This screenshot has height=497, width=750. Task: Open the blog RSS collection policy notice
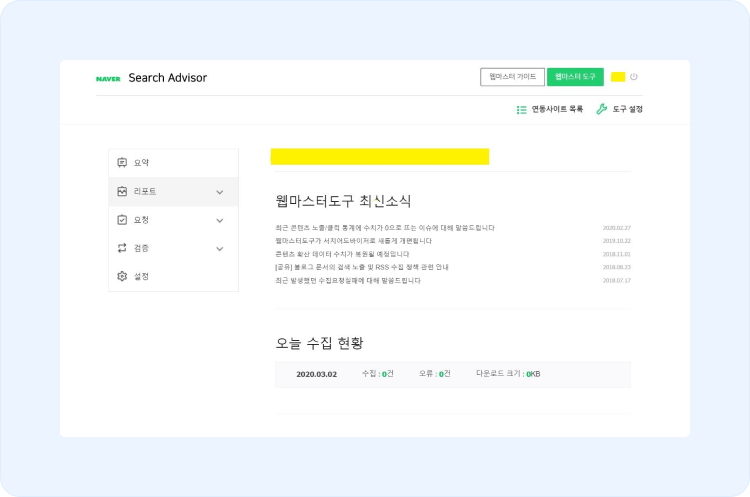click(362, 267)
